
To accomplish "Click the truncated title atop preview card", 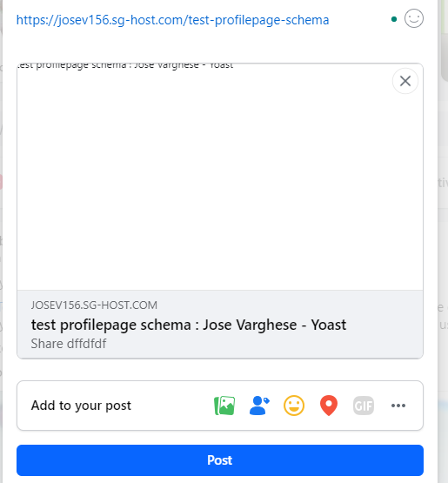I will pyautogui.click(x=125, y=65).
